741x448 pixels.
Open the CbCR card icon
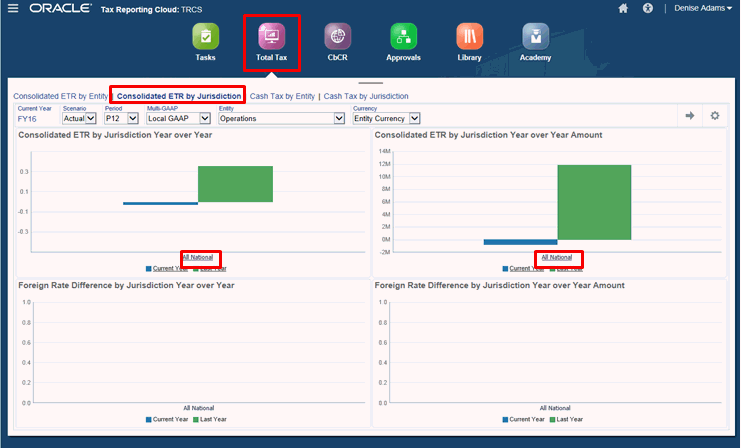point(337,36)
